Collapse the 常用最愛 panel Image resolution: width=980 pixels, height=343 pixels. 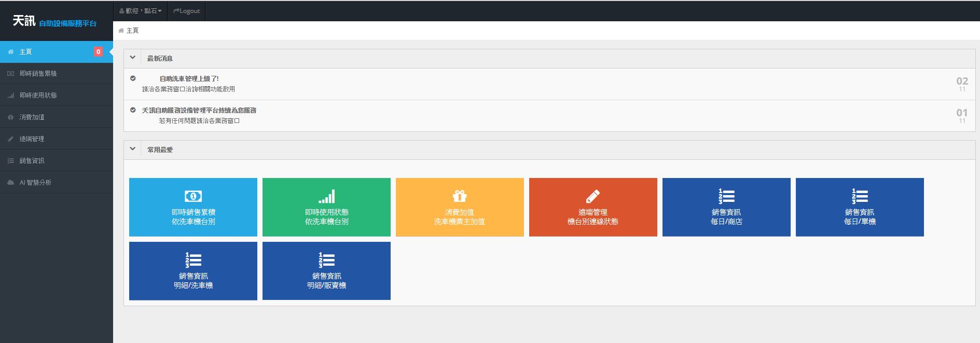133,149
